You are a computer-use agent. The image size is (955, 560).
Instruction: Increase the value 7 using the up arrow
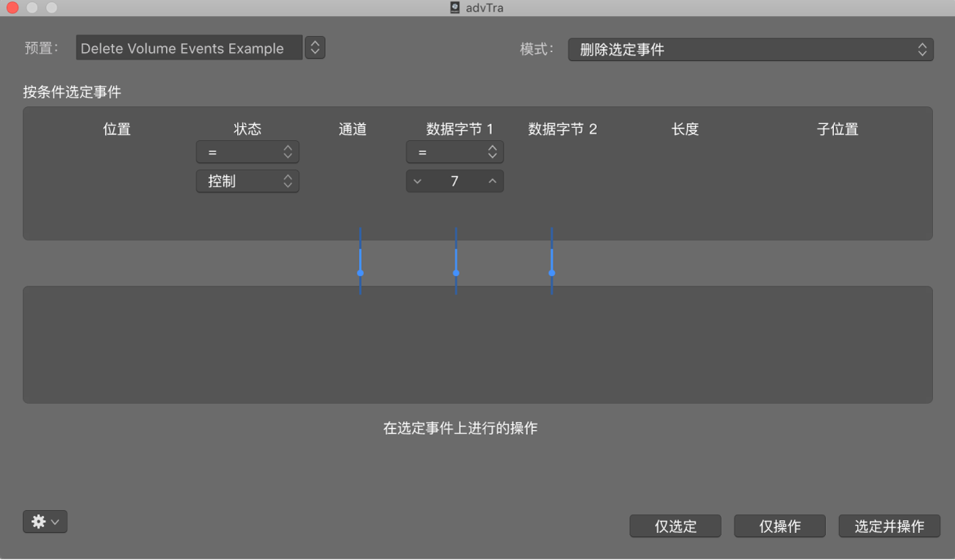pyautogui.click(x=492, y=181)
